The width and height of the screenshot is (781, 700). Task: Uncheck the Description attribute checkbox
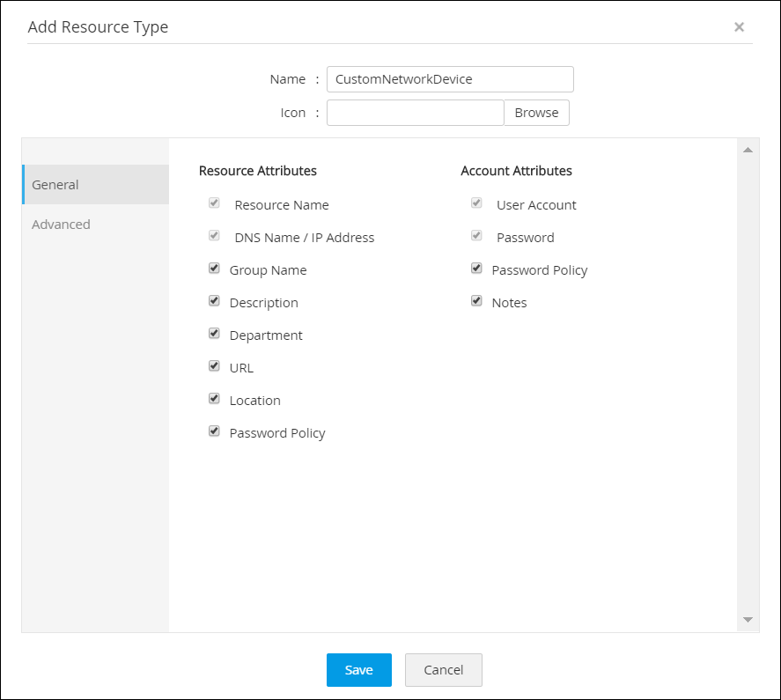[214, 301]
